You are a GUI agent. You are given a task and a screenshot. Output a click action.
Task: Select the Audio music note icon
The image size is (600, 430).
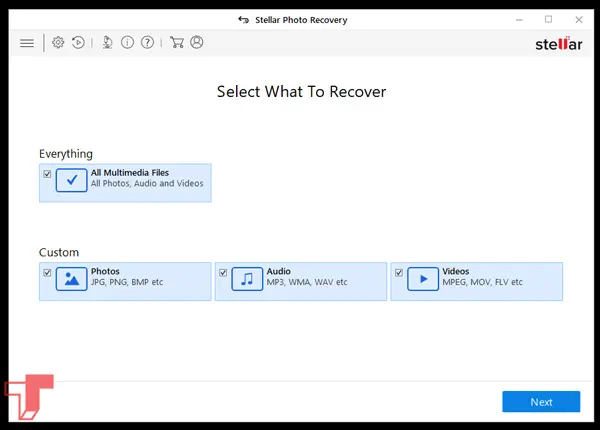click(x=247, y=279)
